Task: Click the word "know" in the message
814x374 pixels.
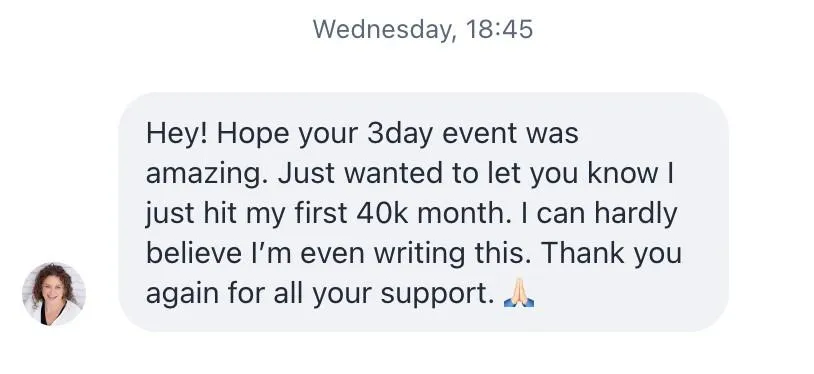Action: point(623,173)
